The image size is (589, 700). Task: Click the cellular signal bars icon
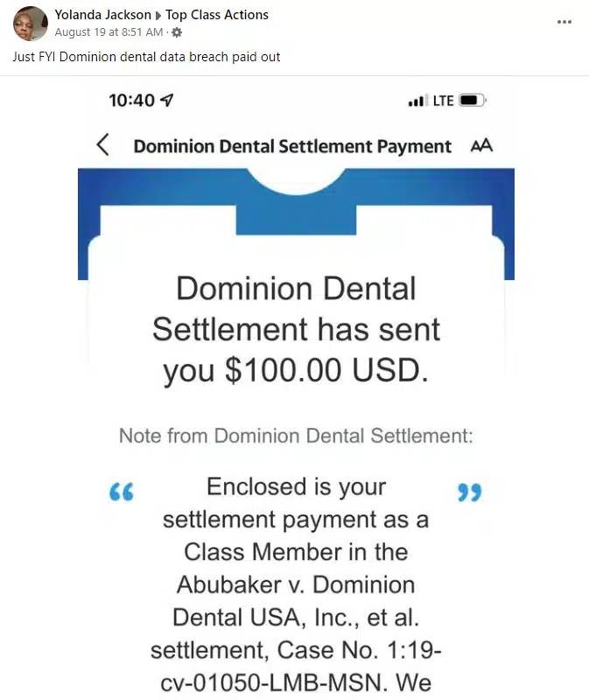(x=417, y=101)
